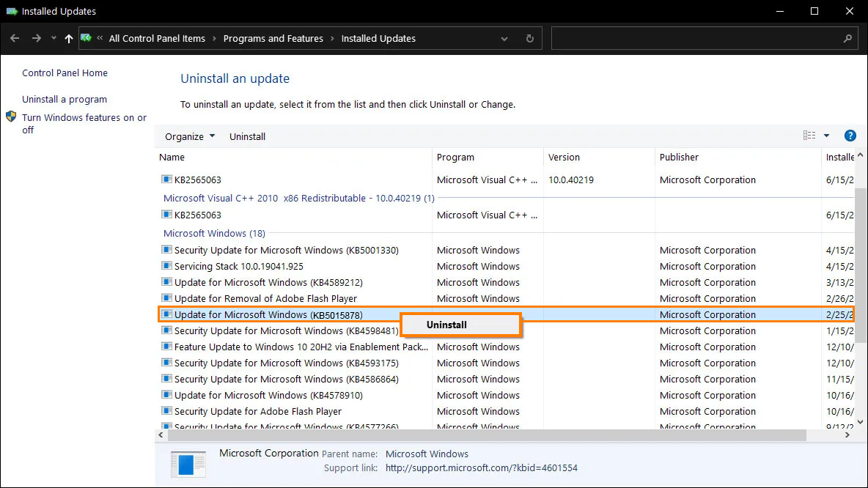Select Security Update for Microsoft Windows (KB4598481)
The width and height of the screenshot is (868, 488).
pyautogui.click(x=506, y=331)
